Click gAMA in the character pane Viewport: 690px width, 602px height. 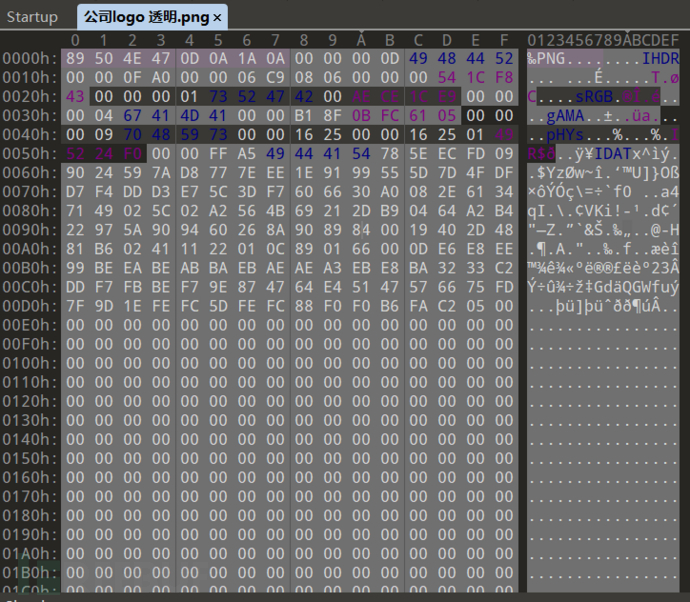563,115
